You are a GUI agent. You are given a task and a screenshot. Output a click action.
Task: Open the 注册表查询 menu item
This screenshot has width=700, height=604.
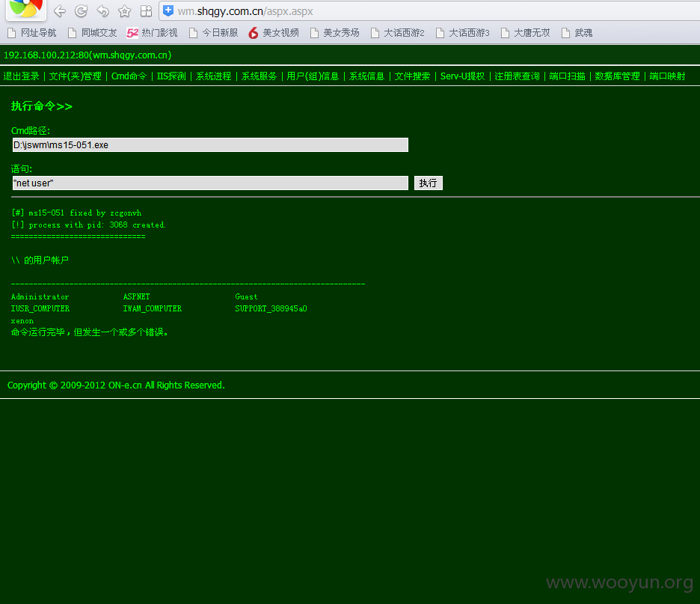coord(517,76)
